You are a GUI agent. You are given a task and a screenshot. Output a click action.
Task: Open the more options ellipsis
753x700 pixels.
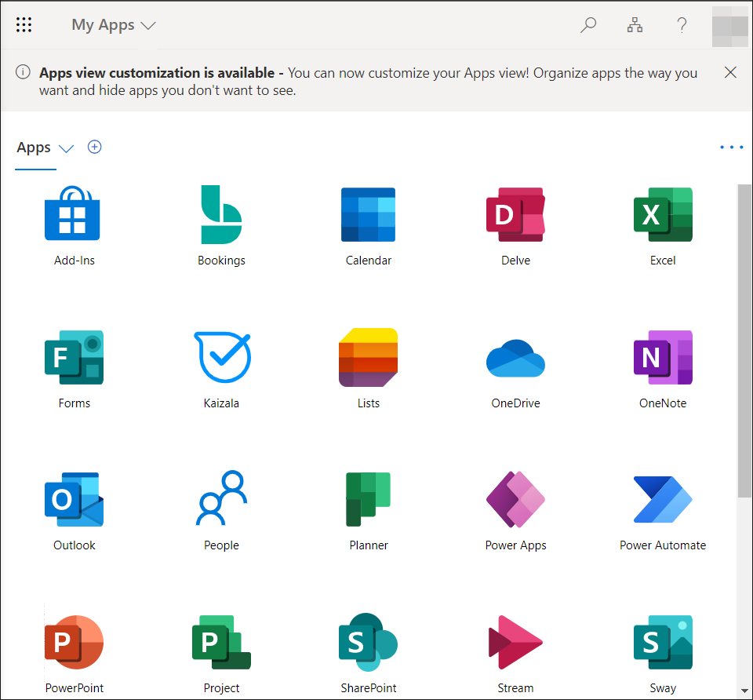click(731, 147)
